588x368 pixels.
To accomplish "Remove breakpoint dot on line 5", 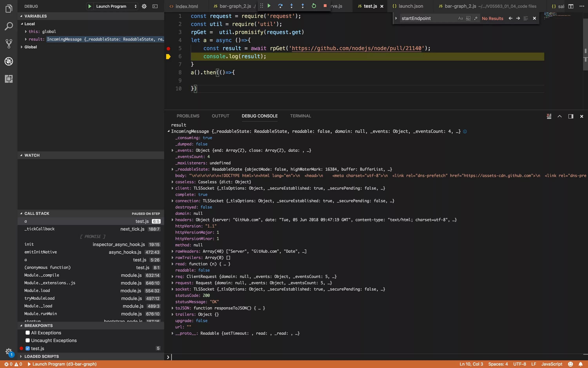I will [168, 48].
